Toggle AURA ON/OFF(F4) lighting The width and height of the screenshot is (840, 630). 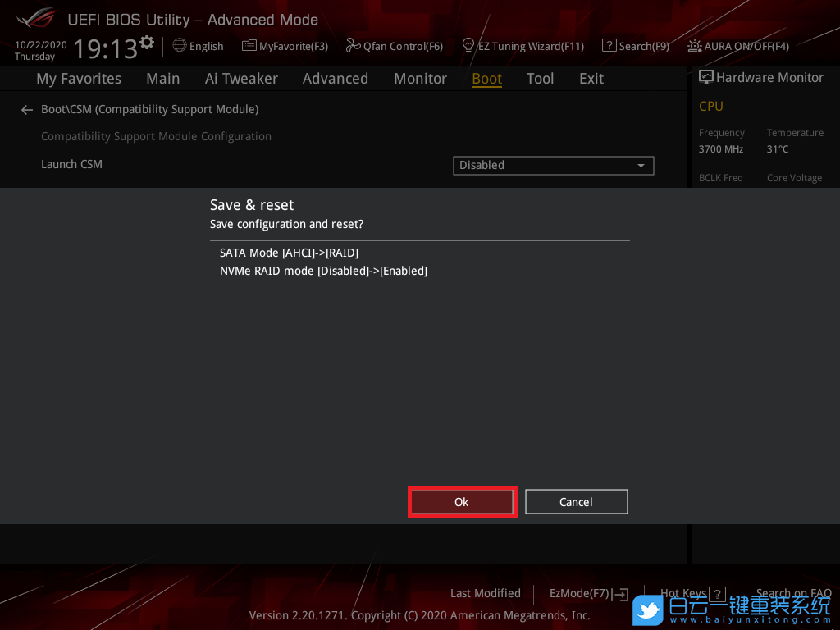[x=695, y=46]
